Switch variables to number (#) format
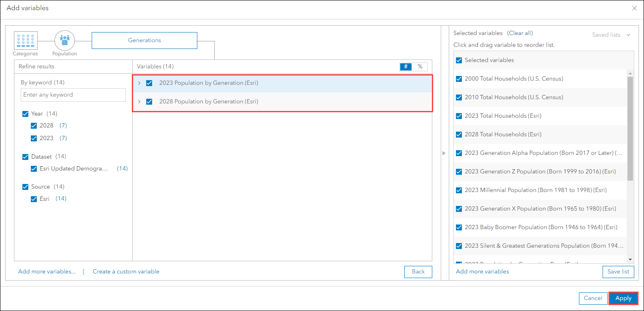The width and height of the screenshot is (644, 311). tap(406, 67)
